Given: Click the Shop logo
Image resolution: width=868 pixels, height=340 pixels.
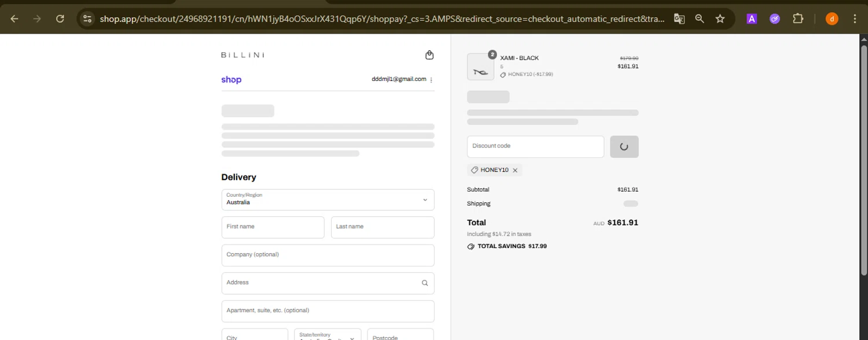Looking at the screenshot, I should [231, 80].
